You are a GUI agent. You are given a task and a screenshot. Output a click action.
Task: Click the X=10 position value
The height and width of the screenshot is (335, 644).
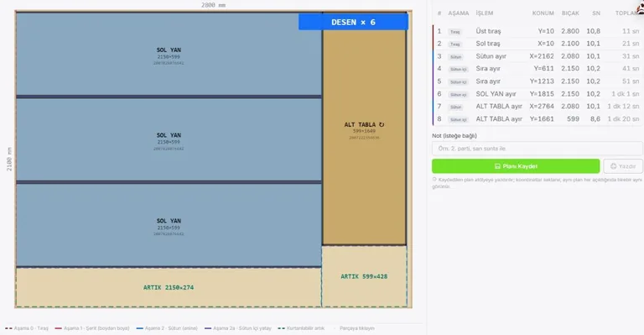546,44
